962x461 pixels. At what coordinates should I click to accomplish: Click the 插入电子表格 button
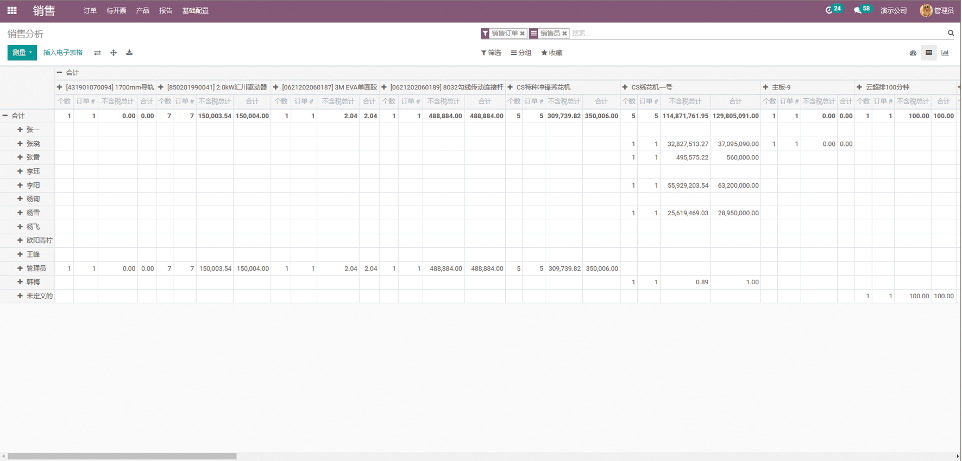click(62, 52)
